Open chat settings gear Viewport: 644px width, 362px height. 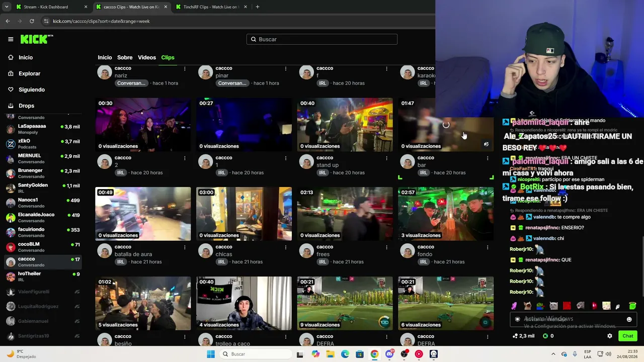[x=610, y=336]
